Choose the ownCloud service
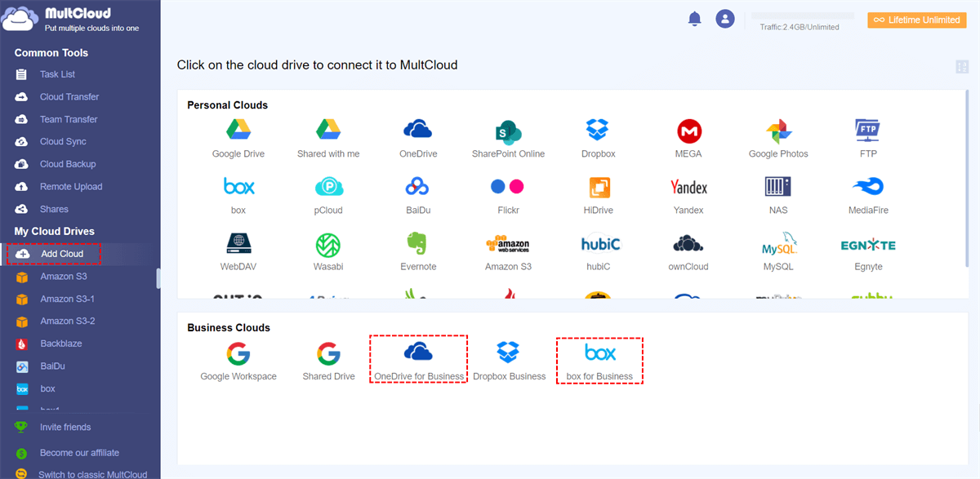The height and width of the screenshot is (479, 980). 688,251
